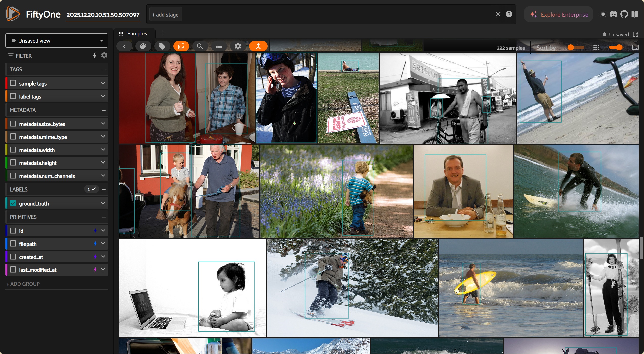Enable the metadata.width checkbox
This screenshot has width=644, height=354.
pyautogui.click(x=13, y=150)
